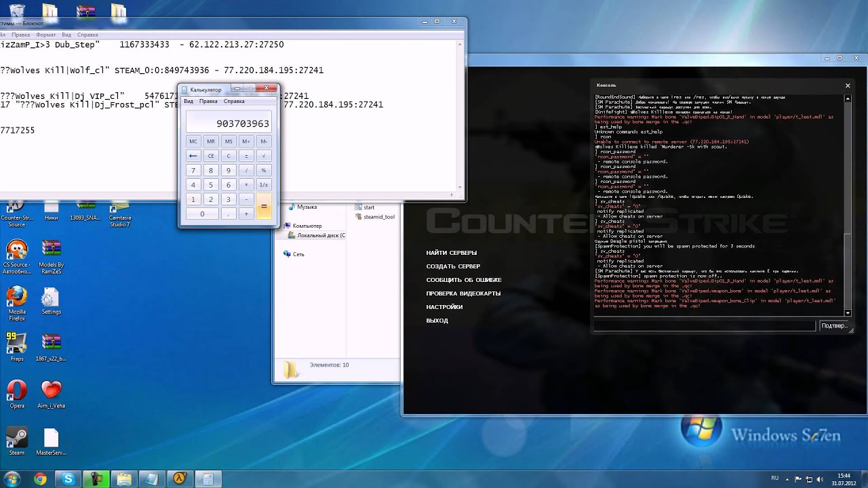Click the equals button in Calculator
Screen dimensions: 868x488
[264, 206]
